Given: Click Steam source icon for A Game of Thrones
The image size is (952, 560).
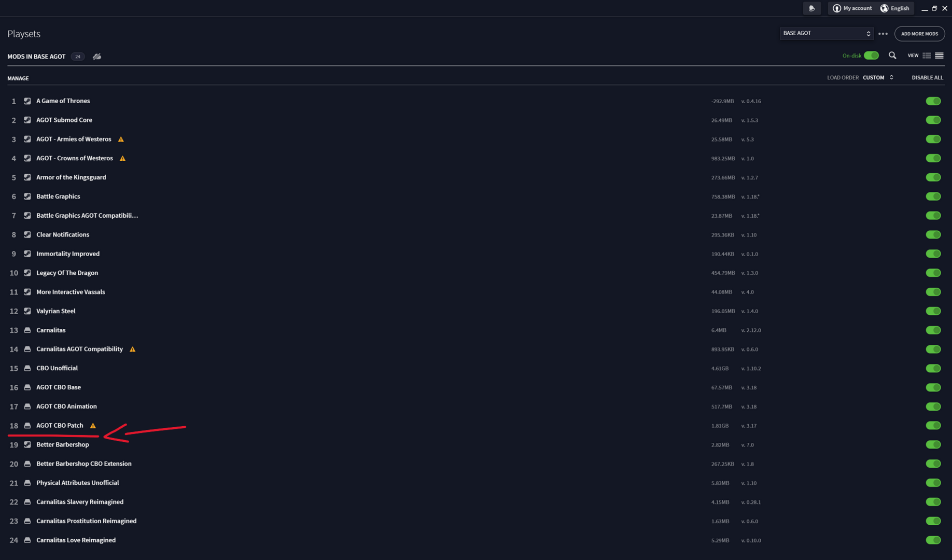Looking at the screenshot, I should (x=27, y=101).
